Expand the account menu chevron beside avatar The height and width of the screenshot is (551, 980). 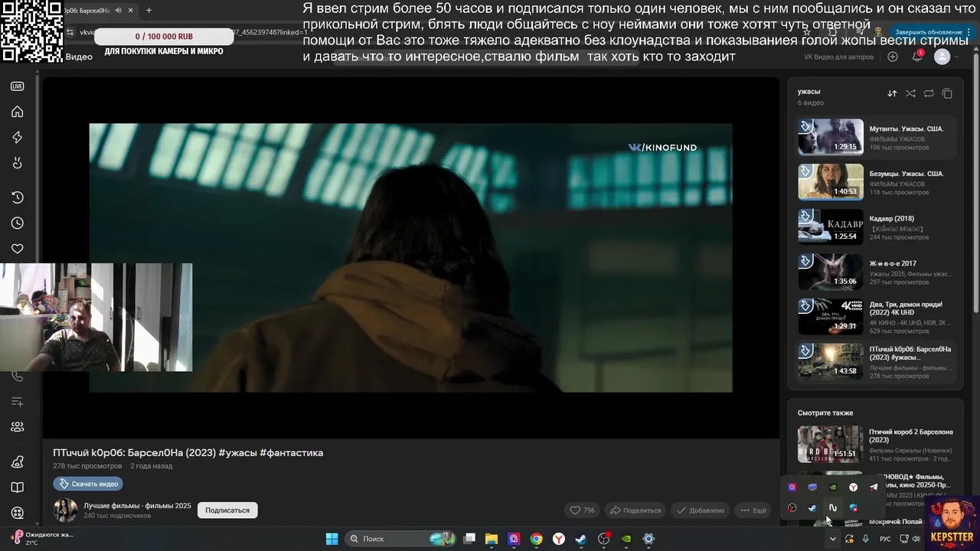tap(955, 57)
